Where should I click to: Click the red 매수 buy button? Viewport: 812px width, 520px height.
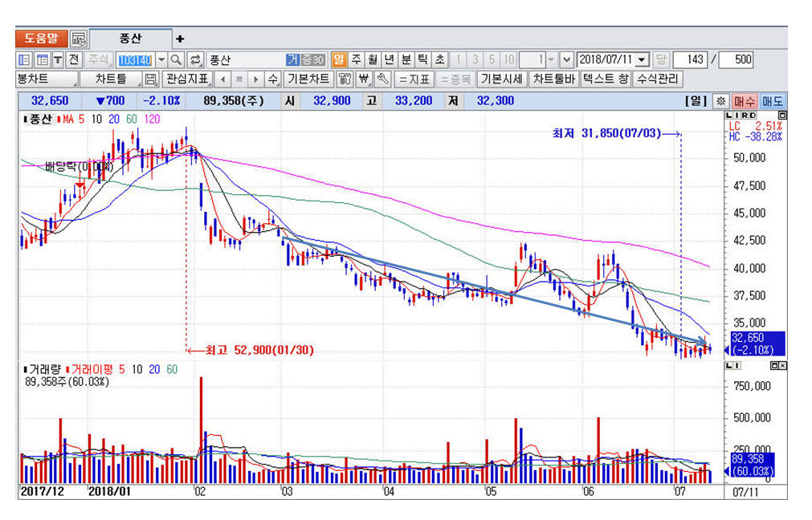(745, 101)
